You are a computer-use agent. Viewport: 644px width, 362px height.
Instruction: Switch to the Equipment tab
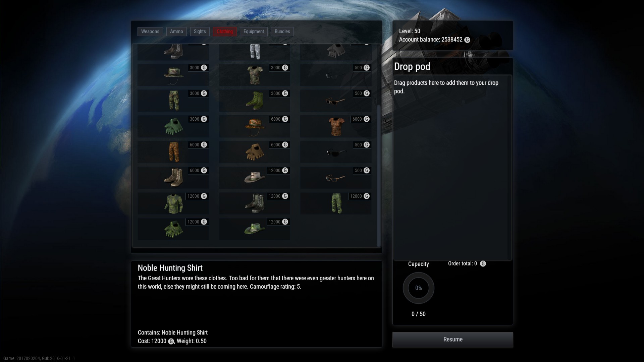click(x=254, y=32)
